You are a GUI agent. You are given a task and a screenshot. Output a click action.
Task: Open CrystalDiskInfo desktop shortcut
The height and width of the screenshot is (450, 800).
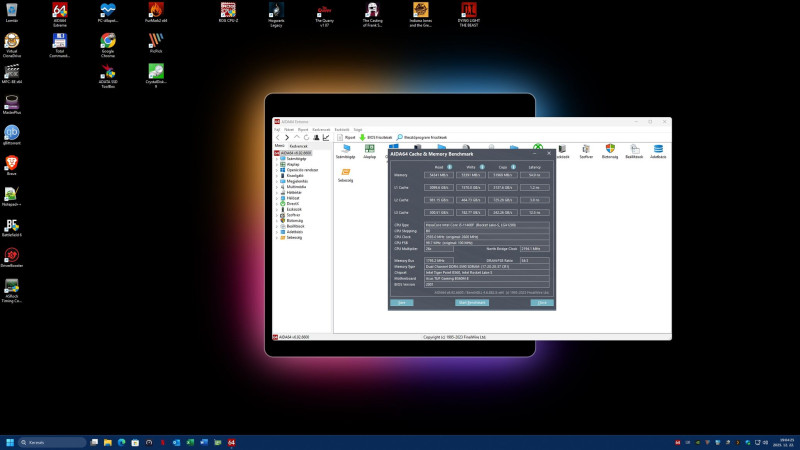pyautogui.click(x=156, y=75)
